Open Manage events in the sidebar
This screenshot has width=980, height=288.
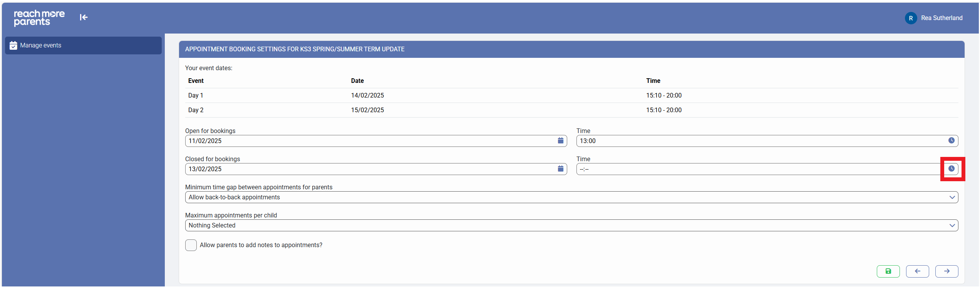tap(83, 45)
